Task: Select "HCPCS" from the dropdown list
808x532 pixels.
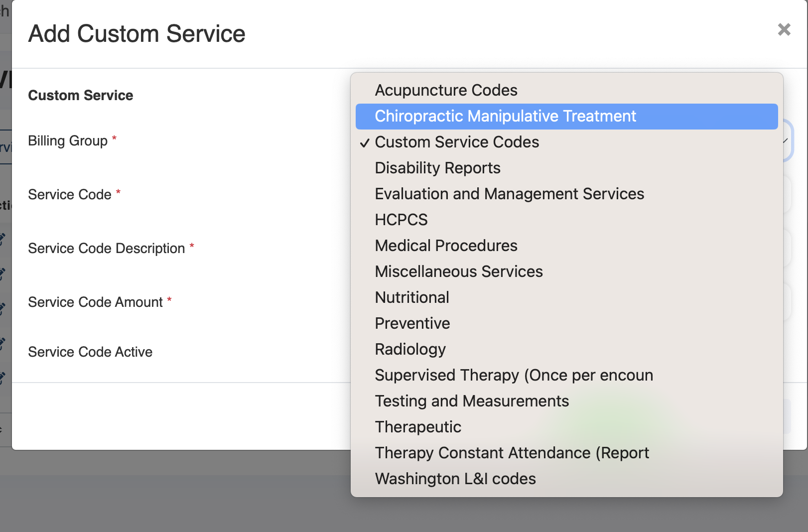Action: (x=401, y=219)
